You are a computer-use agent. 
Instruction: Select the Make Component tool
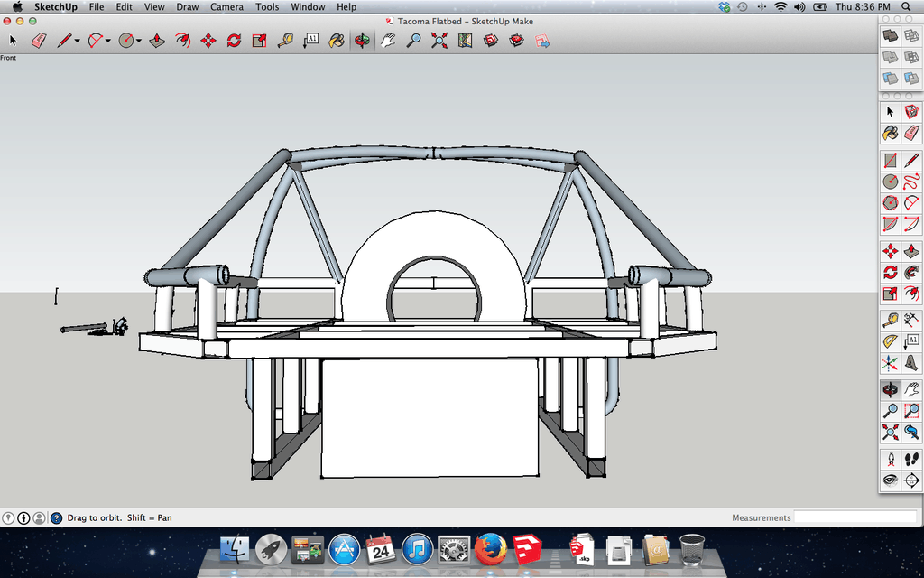pos(911,111)
